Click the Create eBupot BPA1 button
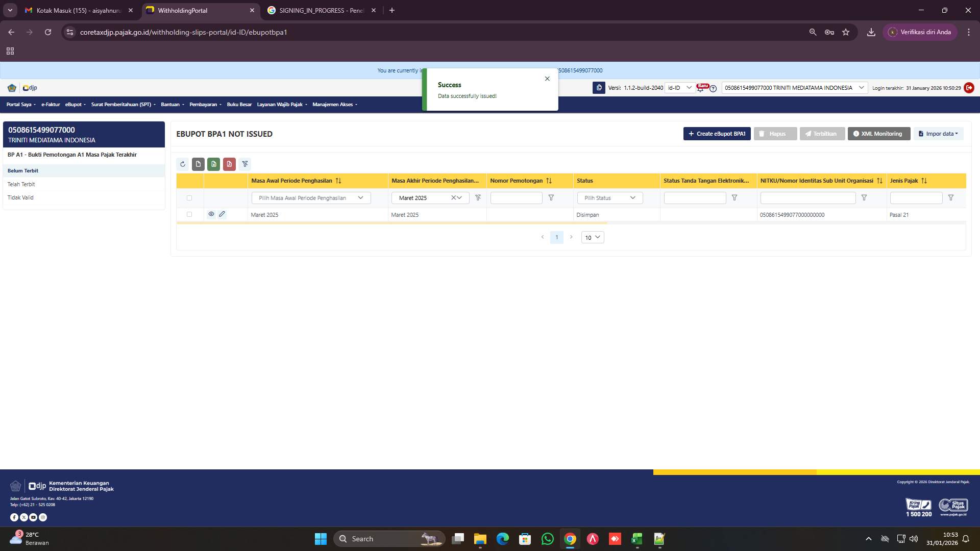980x551 pixels. coord(717,134)
